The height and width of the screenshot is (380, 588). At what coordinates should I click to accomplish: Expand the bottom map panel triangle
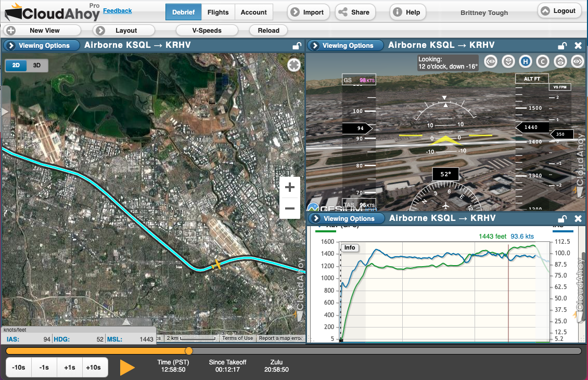pyautogui.click(x=126, y=322)
